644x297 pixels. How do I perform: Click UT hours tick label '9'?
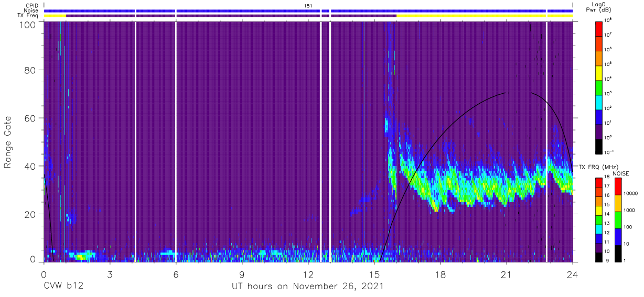tap(242, 274)
